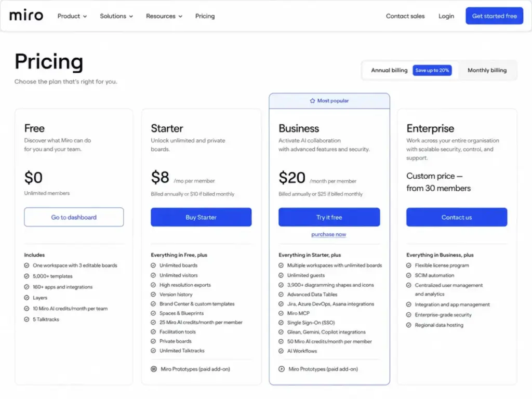This screenshot has height=399, width=532.
Task: Click checkmark icon beside Unlimited guests
Action: pos(281,275)
